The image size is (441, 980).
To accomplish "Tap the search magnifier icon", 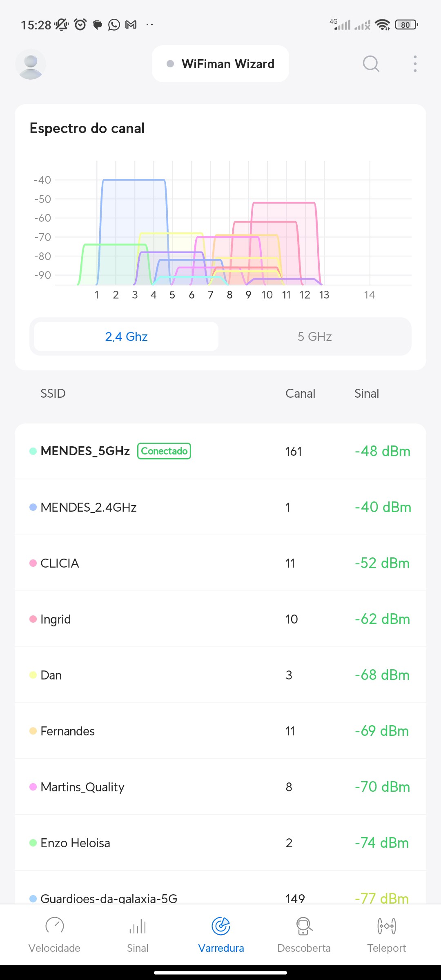I will click(371, 64).
